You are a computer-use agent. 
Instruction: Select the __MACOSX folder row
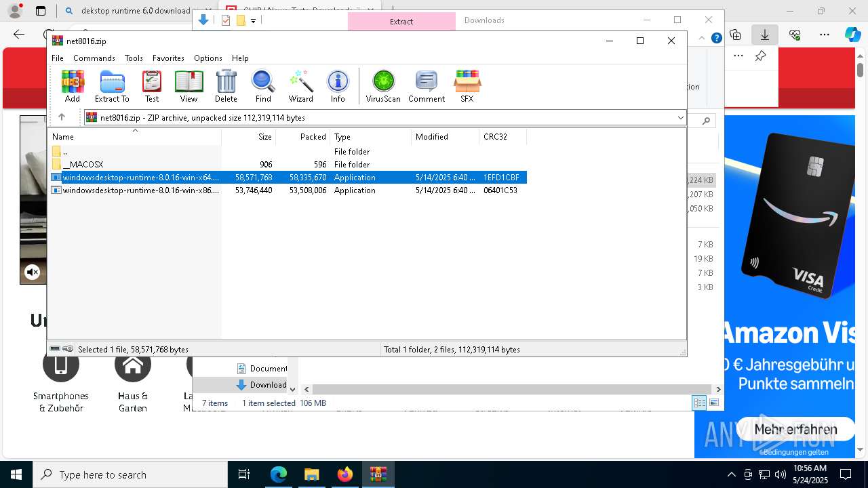click(288, 165)
